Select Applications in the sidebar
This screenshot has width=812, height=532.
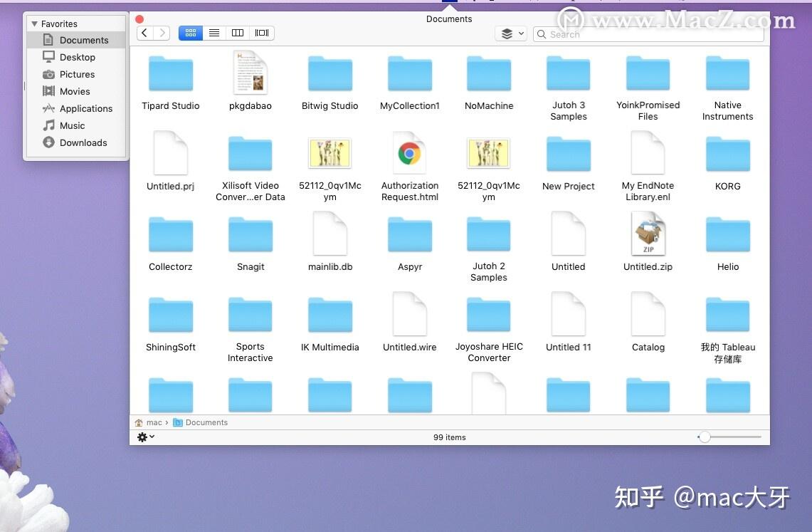85,108
